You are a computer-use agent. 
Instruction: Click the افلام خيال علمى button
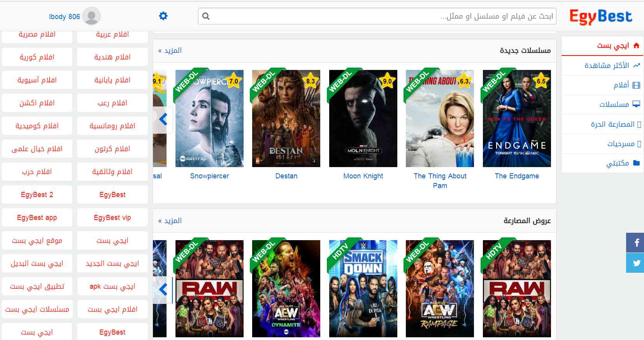point(37,149)
